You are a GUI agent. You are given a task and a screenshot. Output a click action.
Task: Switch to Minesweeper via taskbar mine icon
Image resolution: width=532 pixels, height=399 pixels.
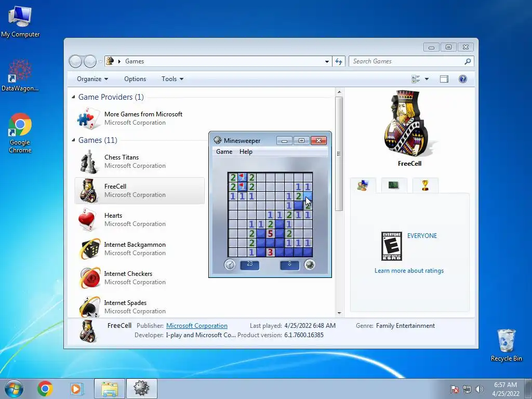[x=141, y=389]
